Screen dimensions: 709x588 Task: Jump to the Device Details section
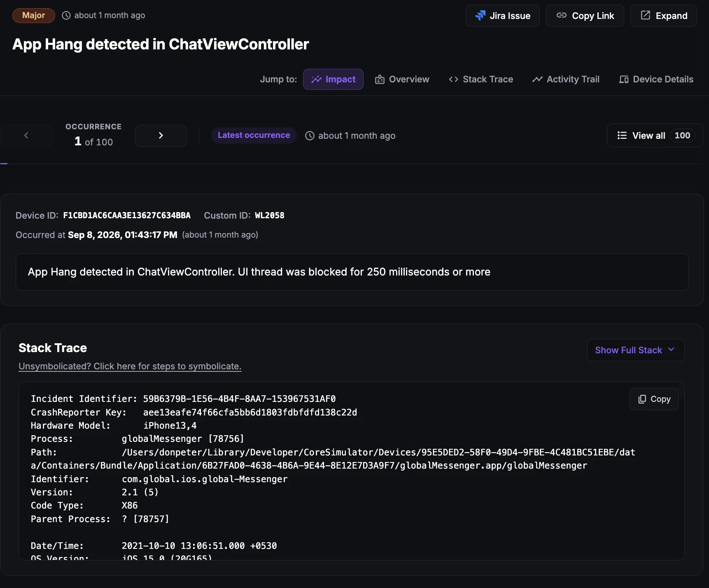656,79
